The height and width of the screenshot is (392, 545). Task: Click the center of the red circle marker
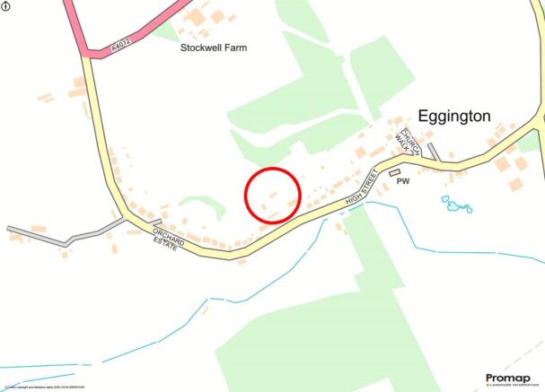tap(273, 196)
